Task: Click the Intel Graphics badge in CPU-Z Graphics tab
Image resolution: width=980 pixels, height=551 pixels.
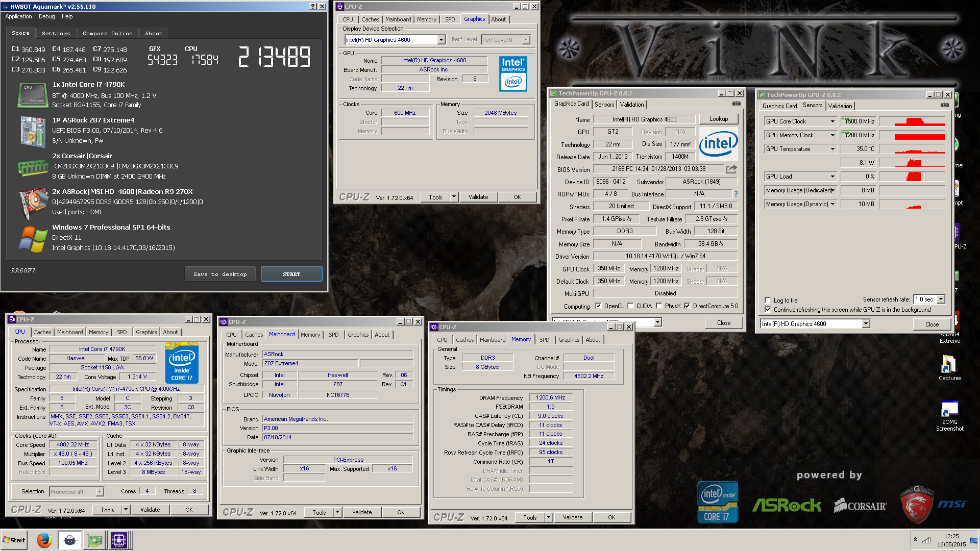Action: [x=513, y=74]
